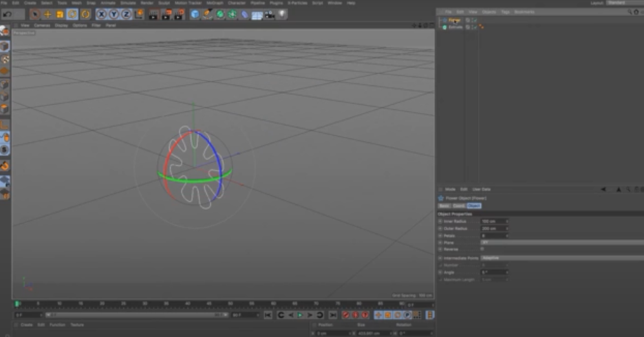Select the Scale tool

point(60,14)
